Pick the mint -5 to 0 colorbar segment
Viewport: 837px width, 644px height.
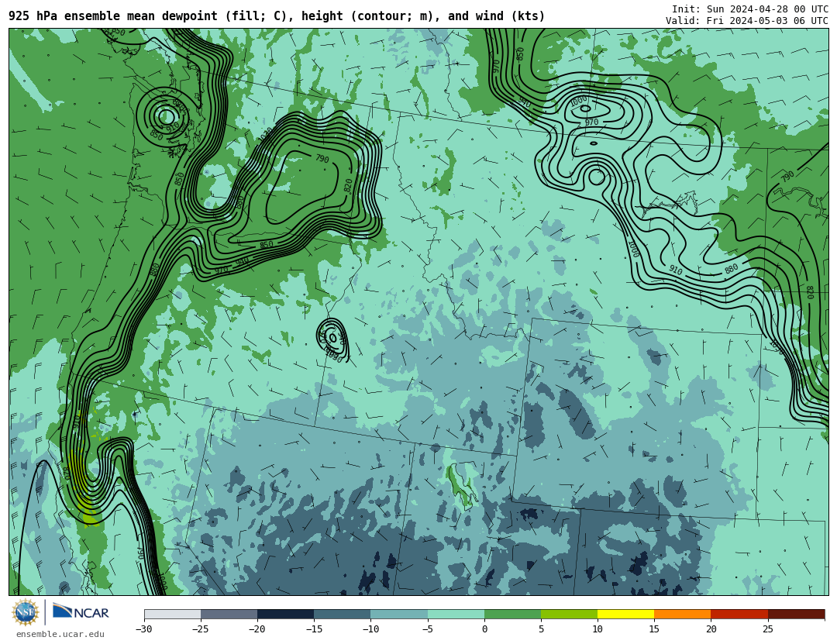click(456, 615)
